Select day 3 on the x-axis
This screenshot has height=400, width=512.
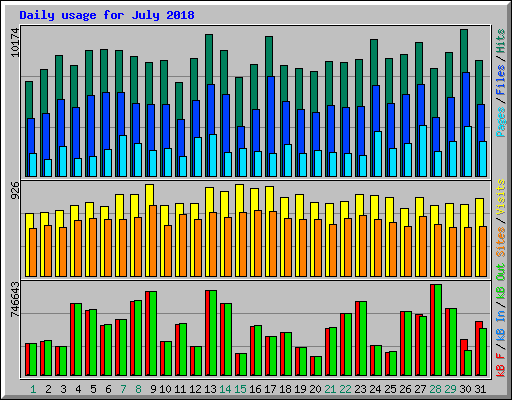point(63,389)
